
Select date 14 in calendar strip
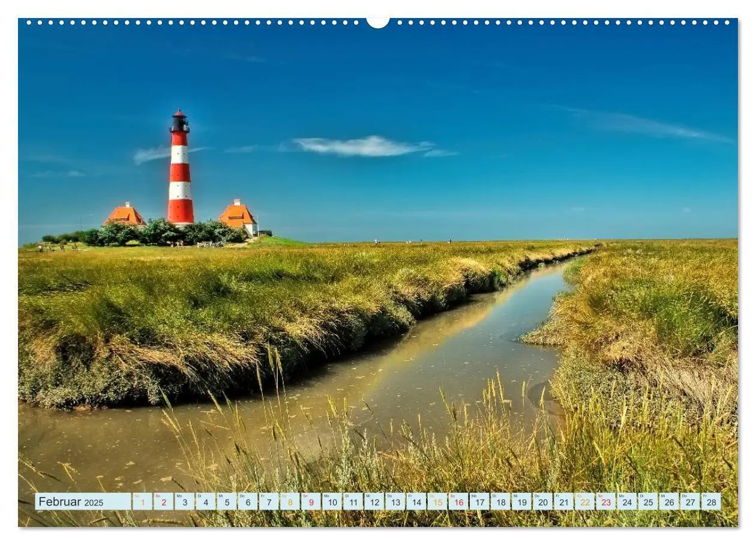click(416, 502)
